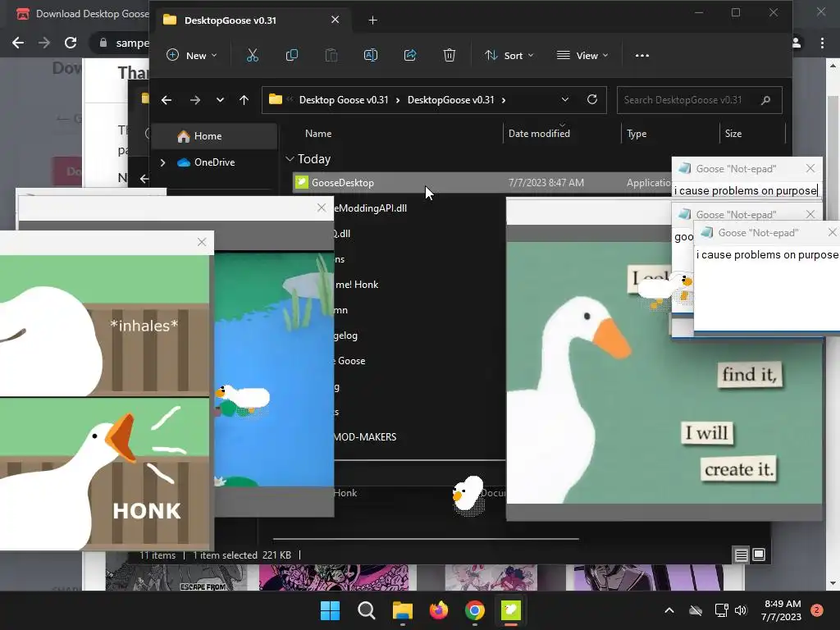
Task: Select the item ending in gelog
Action: pyautogui.click(x=345, y=336)
